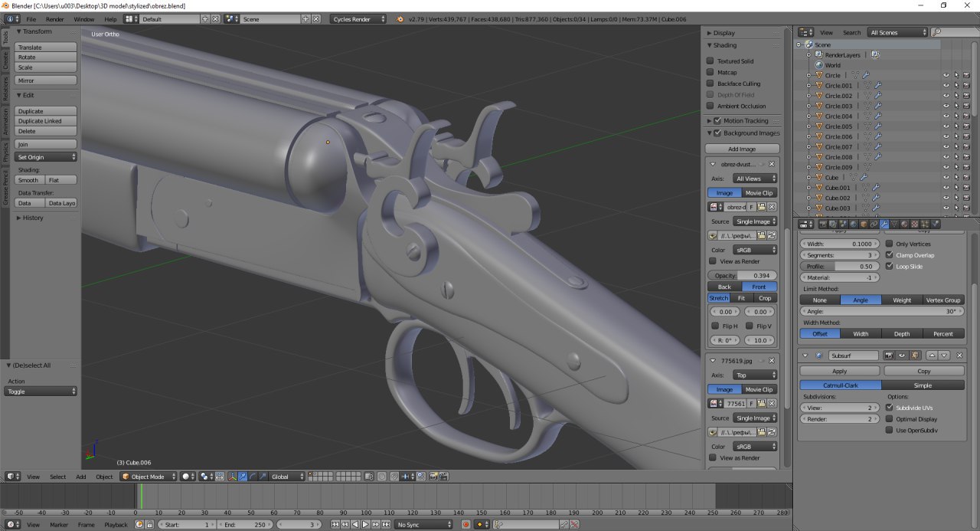Image resolution: width=980 pixels, height=531 pixels.
Task: Open the File menu
Action: coord(31,18)
